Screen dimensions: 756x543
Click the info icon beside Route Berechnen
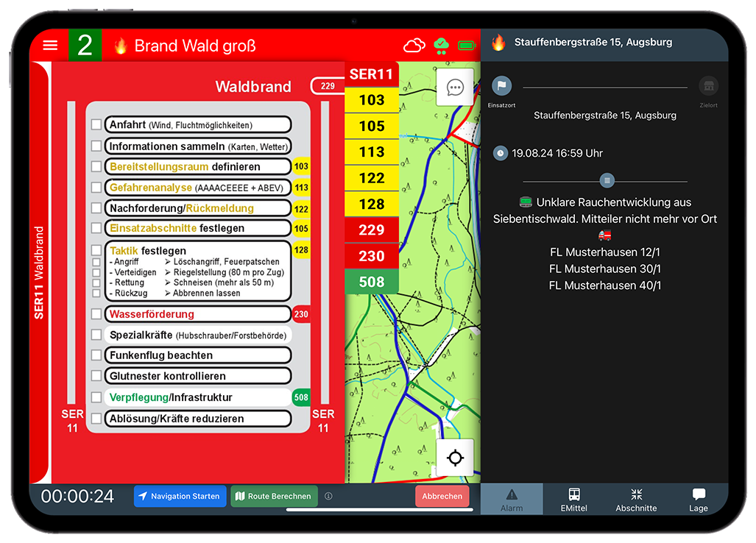328,497
